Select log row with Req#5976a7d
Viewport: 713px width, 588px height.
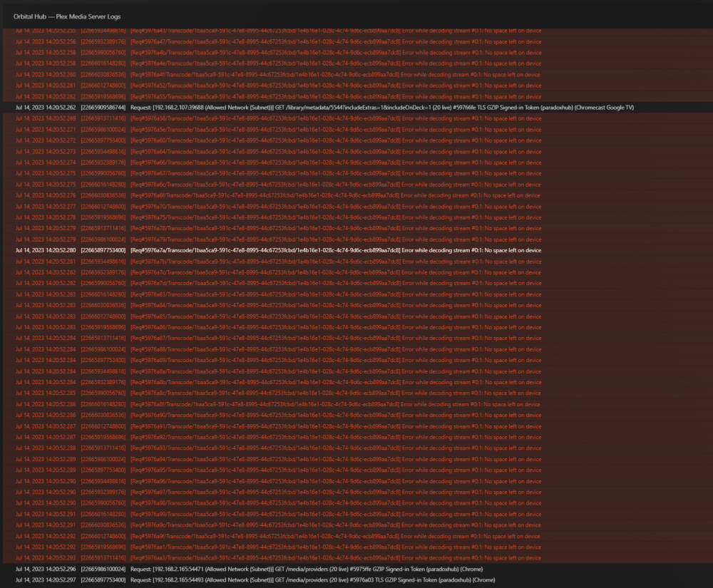click(x=356, y=284)
